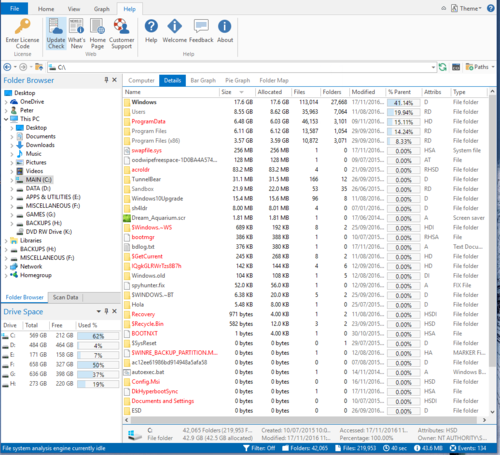
Task: Switch to the Scan Data tab
Action: (65, 297)
